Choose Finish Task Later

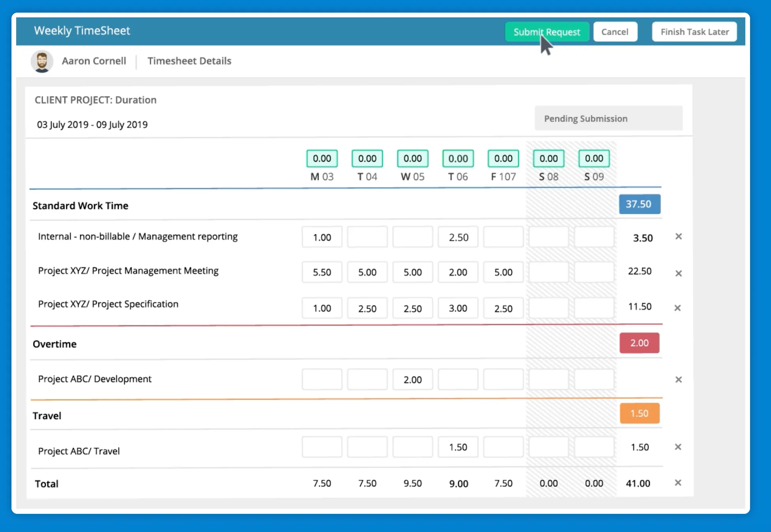tap(694, 32)
